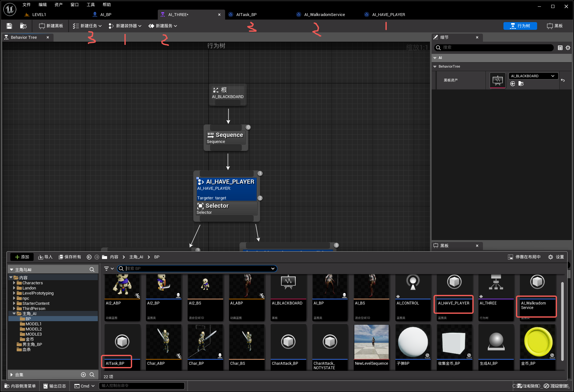This screenshot has height=392, width=574.
Task: Open the details panel settings gear
Action: (568, 48)
